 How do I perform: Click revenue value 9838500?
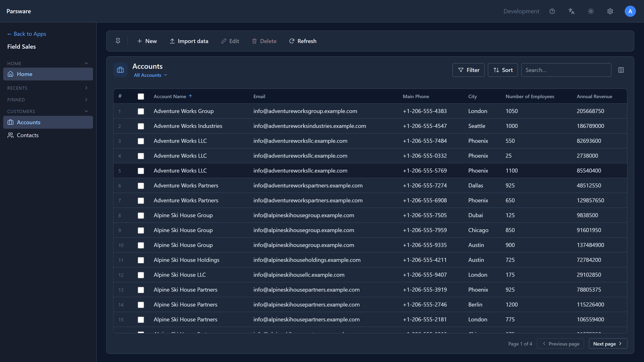tap(587, 215)
